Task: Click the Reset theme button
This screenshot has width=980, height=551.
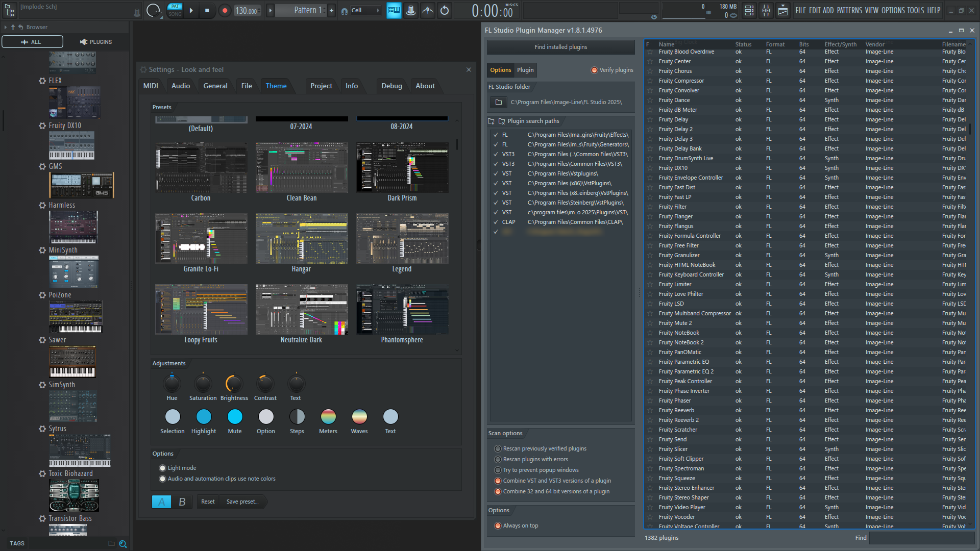Action: pos(208,502)
